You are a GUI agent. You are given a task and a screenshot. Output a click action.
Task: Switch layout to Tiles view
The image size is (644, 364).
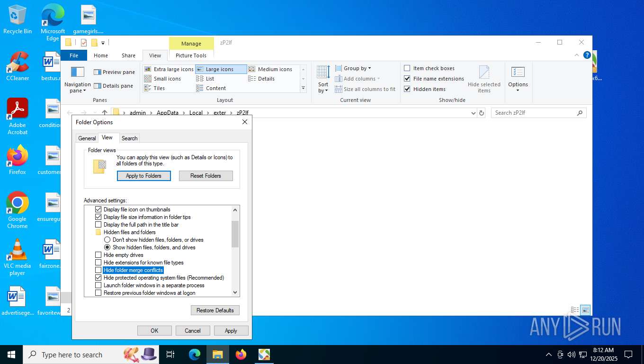point(154,88)
